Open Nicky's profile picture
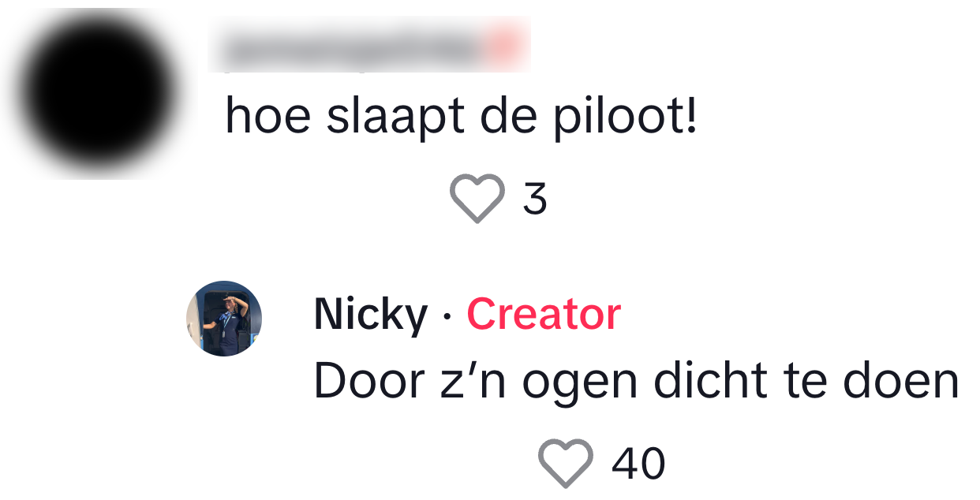Screen dimensions: 980x500 [x=224, y=319]
